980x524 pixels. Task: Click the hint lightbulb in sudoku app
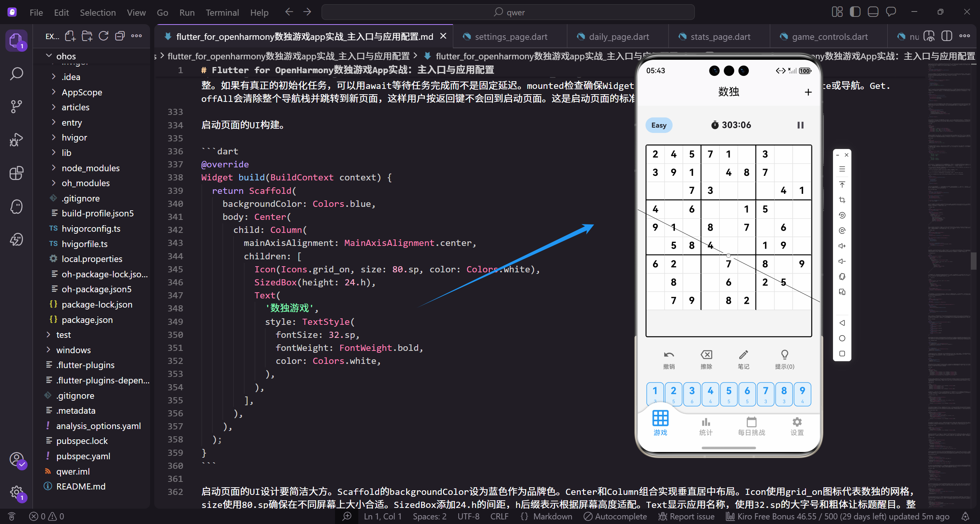point(784,355)
